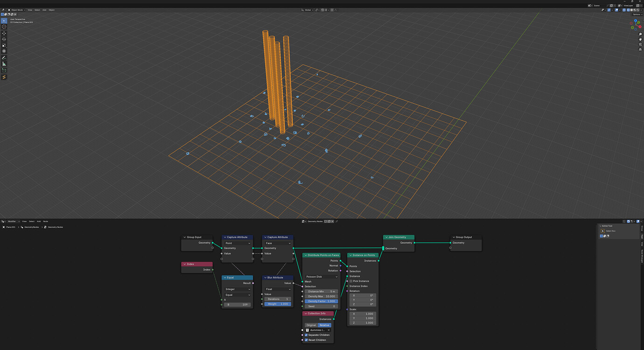Activate the Move tool
Image resolution: width=644 pixels, height=350 pixels.
(4, 33)
